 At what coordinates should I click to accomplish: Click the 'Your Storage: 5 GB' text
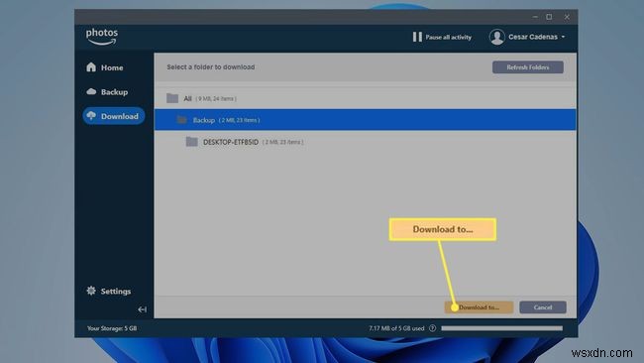pos(112,328)
